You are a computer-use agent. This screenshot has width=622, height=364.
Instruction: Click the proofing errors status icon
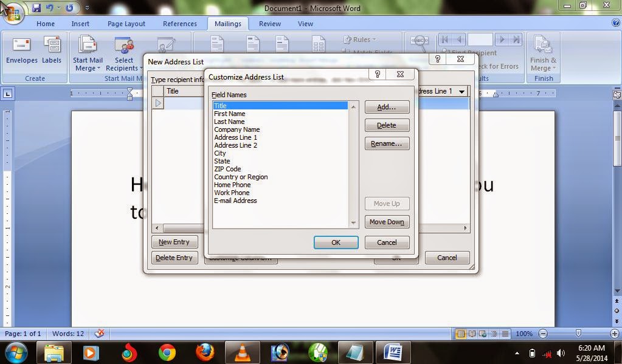100,334
